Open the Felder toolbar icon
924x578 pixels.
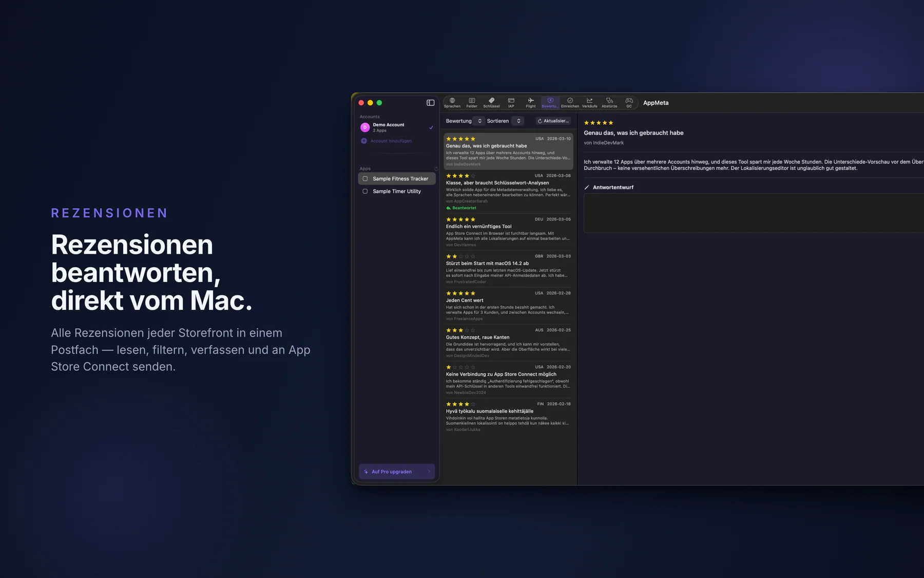472,103
